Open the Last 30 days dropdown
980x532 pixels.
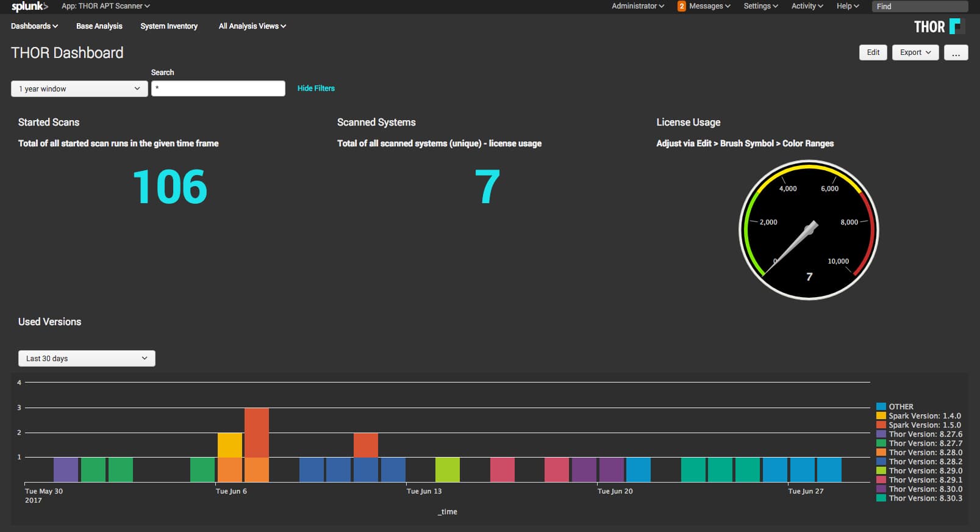[x=87, y=358]
